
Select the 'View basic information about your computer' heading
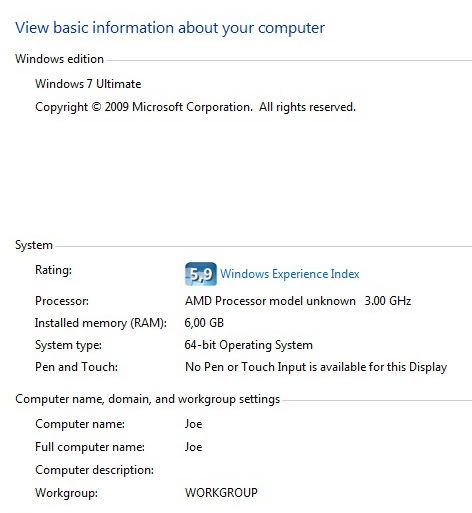(170, 28)
